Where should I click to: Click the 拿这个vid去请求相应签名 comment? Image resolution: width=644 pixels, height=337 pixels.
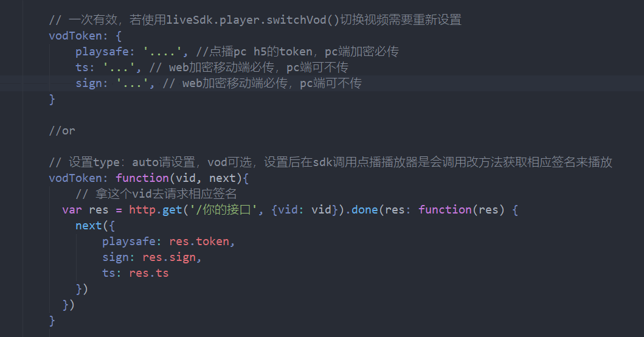coord(156,194)
